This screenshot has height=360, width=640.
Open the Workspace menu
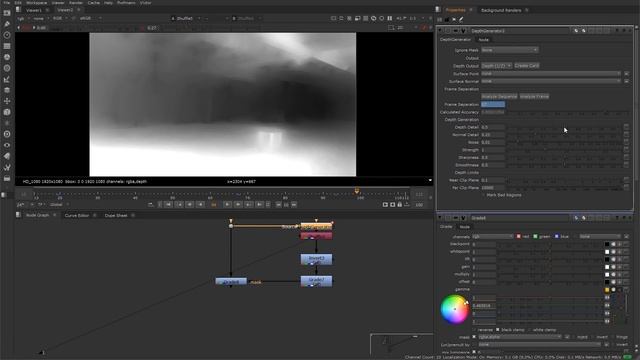point(37,2)
